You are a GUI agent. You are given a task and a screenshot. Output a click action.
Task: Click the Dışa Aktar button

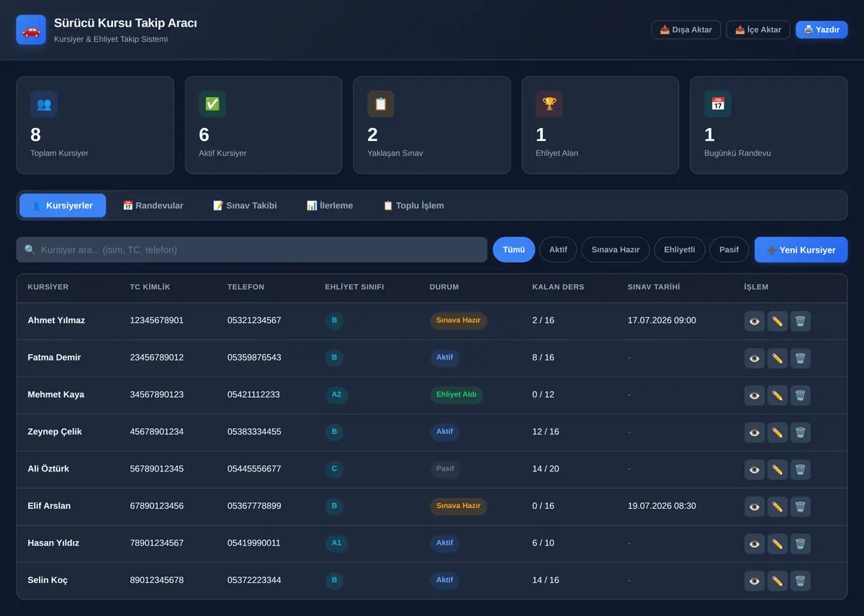point(685,30)
